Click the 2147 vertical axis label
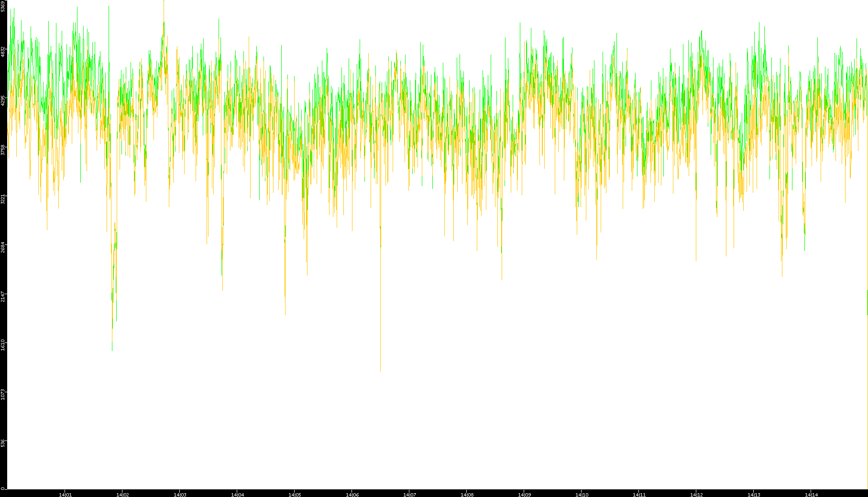This screenshot has width=868, height=497. pos(3,297)
